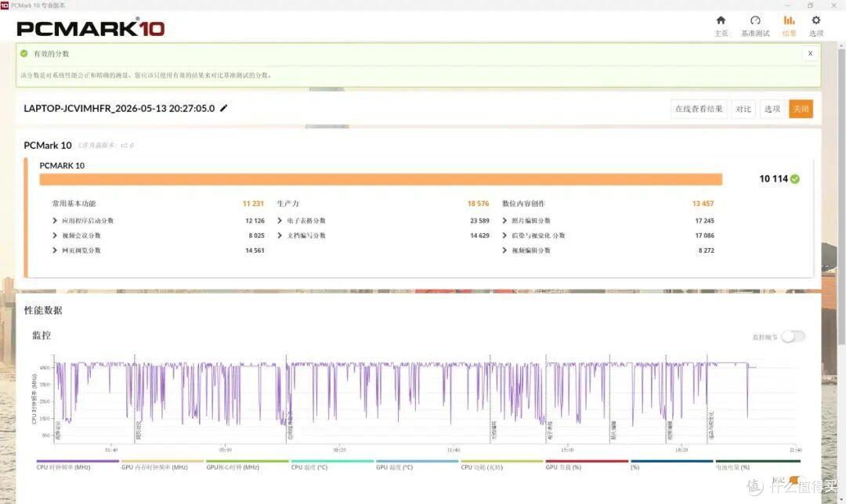846x504 pixels.
Task: Click PCMark 10 app icon in title bar
Action: click(x=5, y=5)
